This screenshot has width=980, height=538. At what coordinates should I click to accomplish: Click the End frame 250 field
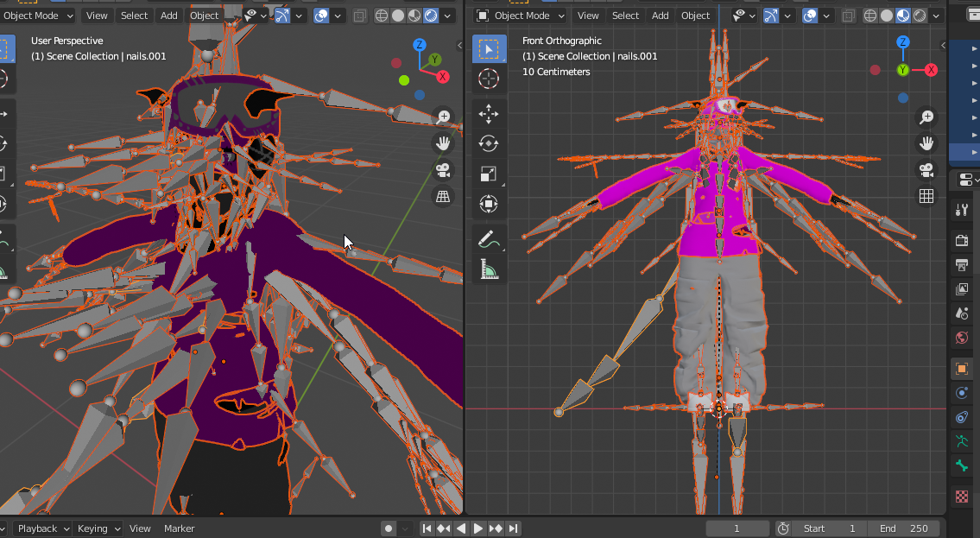(x=904, y=529)
